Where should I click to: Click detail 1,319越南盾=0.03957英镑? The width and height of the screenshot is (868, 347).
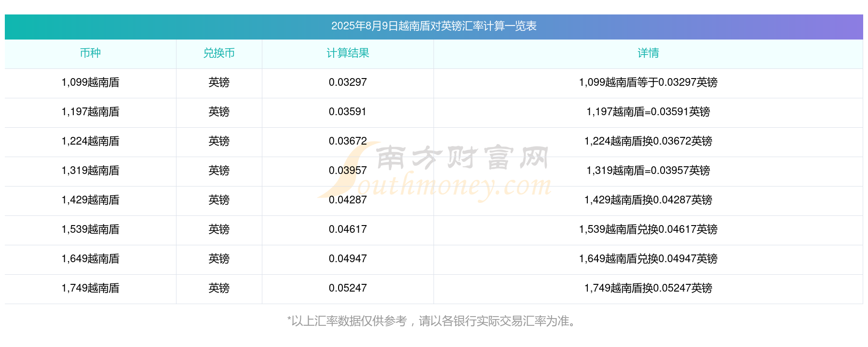coord(648,171)
